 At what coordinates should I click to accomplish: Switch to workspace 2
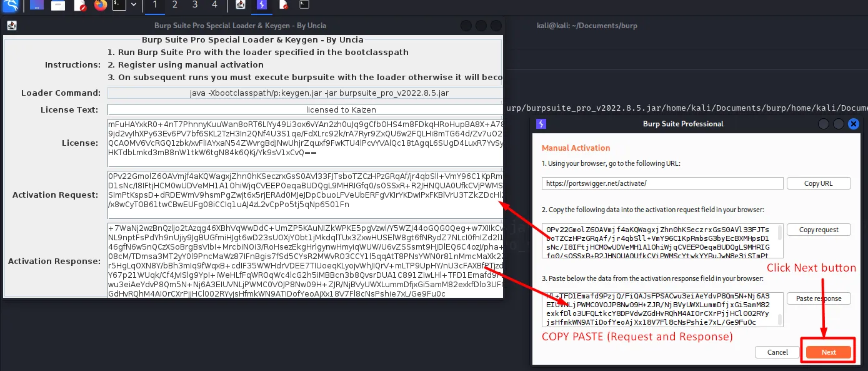pos(174,5)
